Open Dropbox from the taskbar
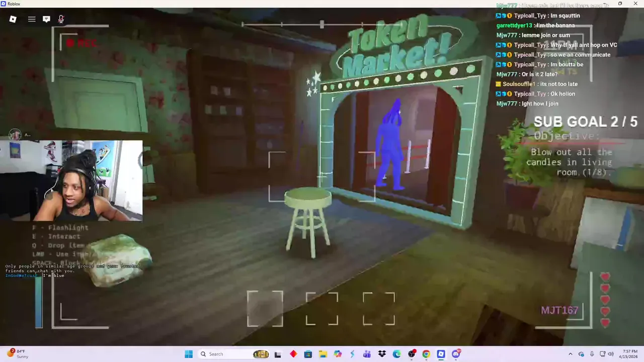This screenshot has height=362, width=644. pyautogui.click(x=382, y=354)
